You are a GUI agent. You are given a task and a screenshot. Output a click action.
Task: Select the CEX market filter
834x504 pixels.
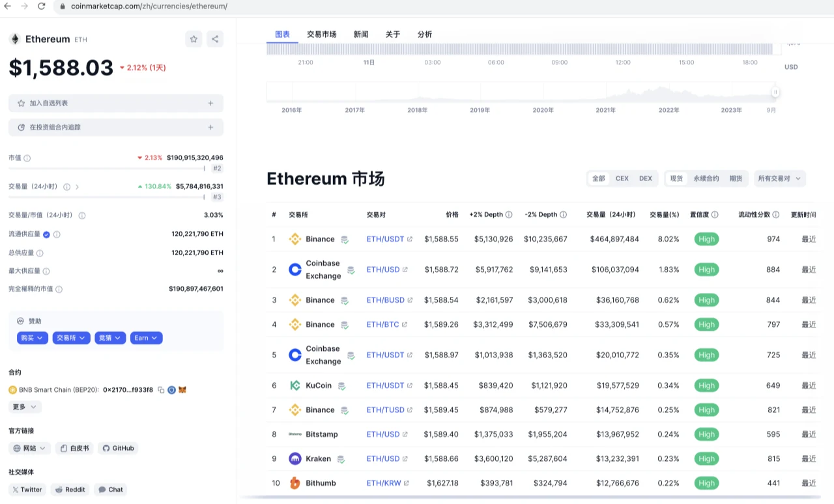tap(622, 178)
